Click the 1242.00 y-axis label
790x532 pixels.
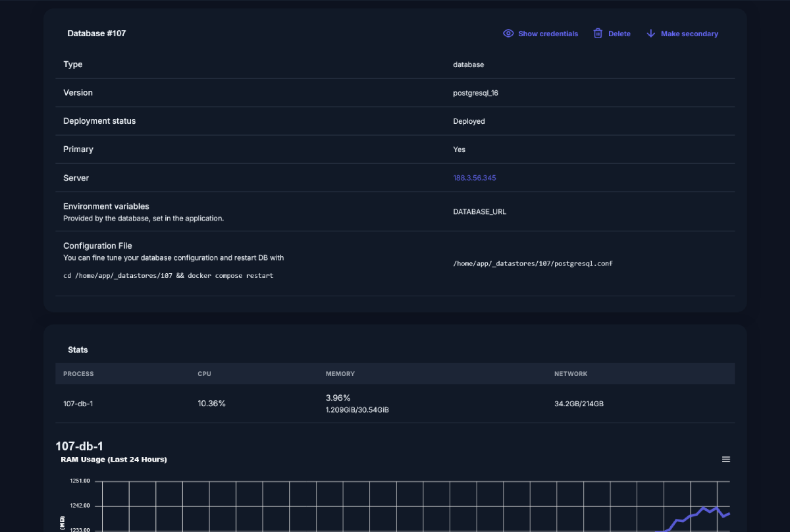point(80,506)
